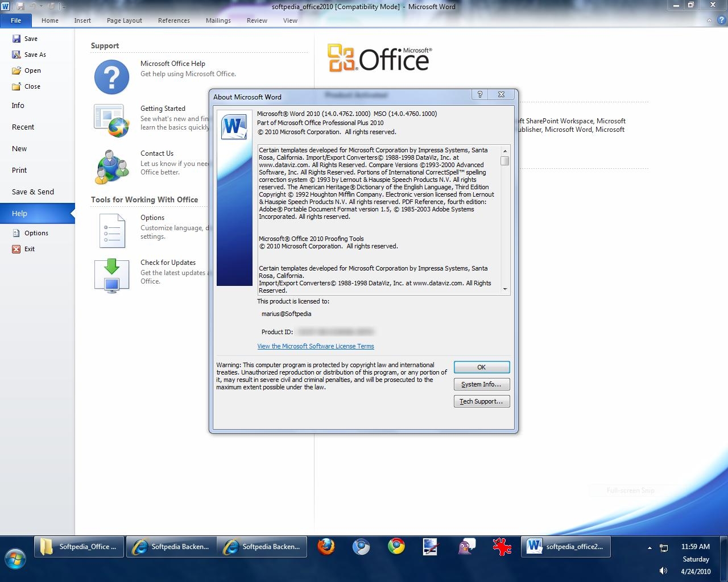The width and height of the screenshot is (728, 582).
Task: Click the scroll down arrow in the credits box
Action: 505,289
